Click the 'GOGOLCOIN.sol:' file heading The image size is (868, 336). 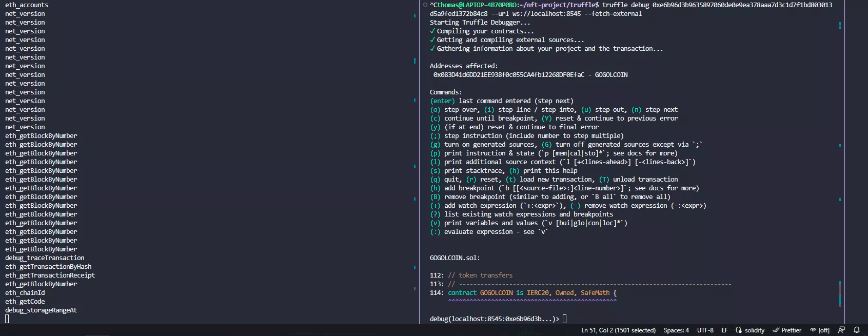(x=455, y=258)
